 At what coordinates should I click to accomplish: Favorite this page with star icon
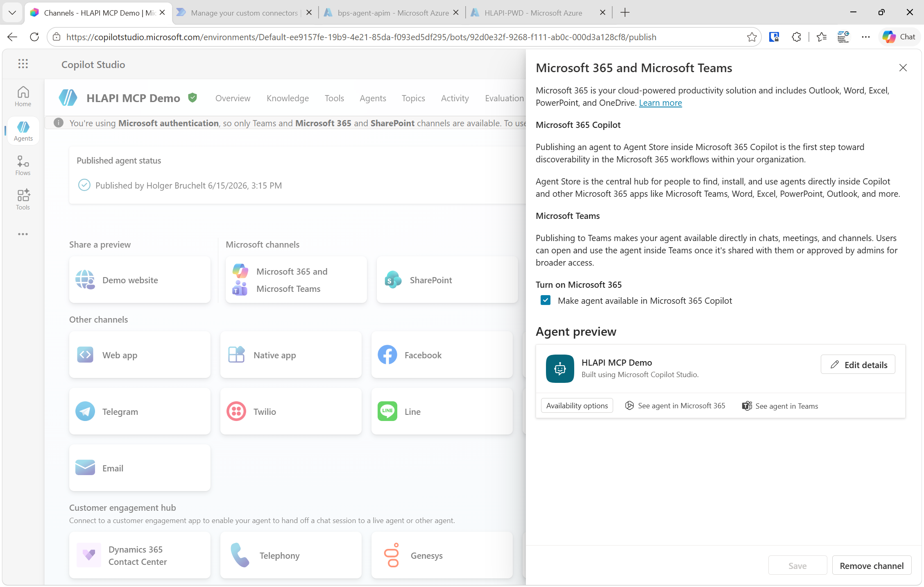click(x=752, y=37)
